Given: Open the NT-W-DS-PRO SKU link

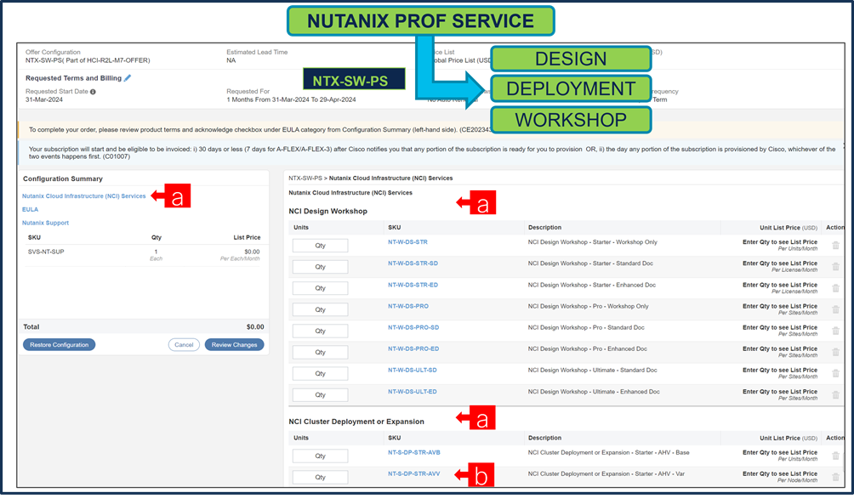Looking at the screenshot, I should coord(408,306).
